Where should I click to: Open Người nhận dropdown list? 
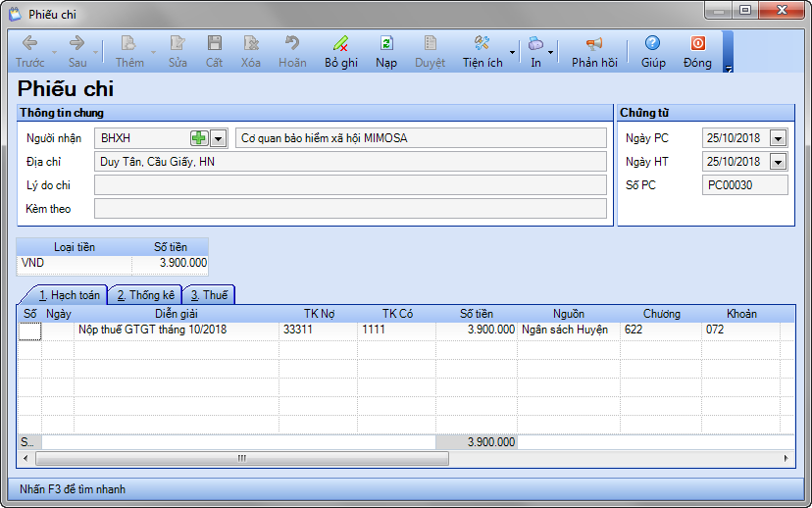click(x=218, y=138)
